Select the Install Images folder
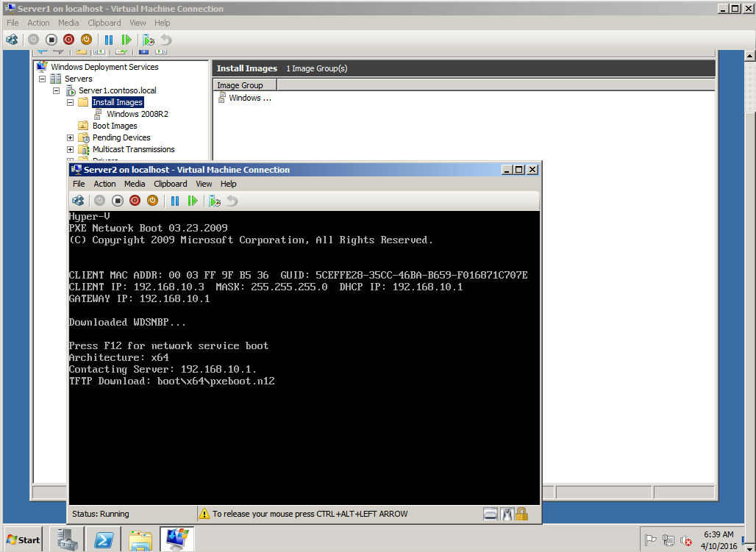Image resolution: width=756 pixels, height=552 pixels. [x=118, y=102]
